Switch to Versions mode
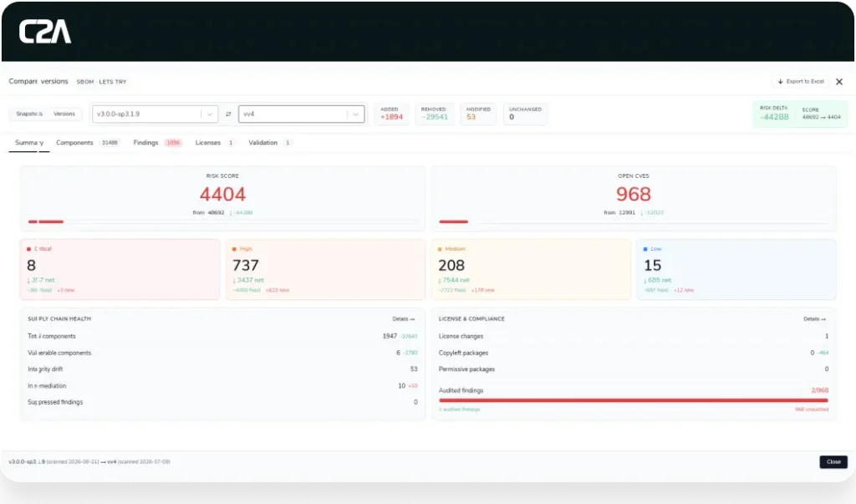Screen dimensions: 856x504 (x=64, y=114)
